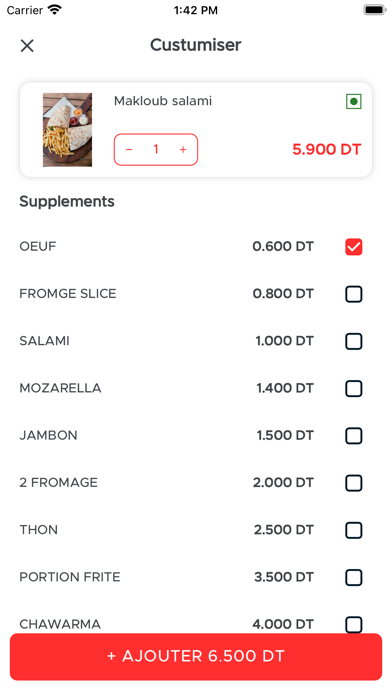Tick the PORTION FRITE checkbox

(x=354, y=577)
